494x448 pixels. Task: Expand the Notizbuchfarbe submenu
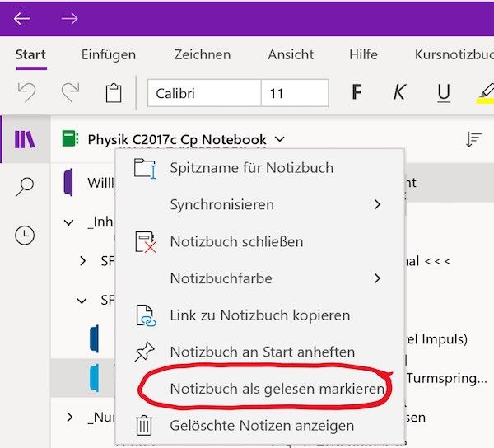(x=262, y=278)
